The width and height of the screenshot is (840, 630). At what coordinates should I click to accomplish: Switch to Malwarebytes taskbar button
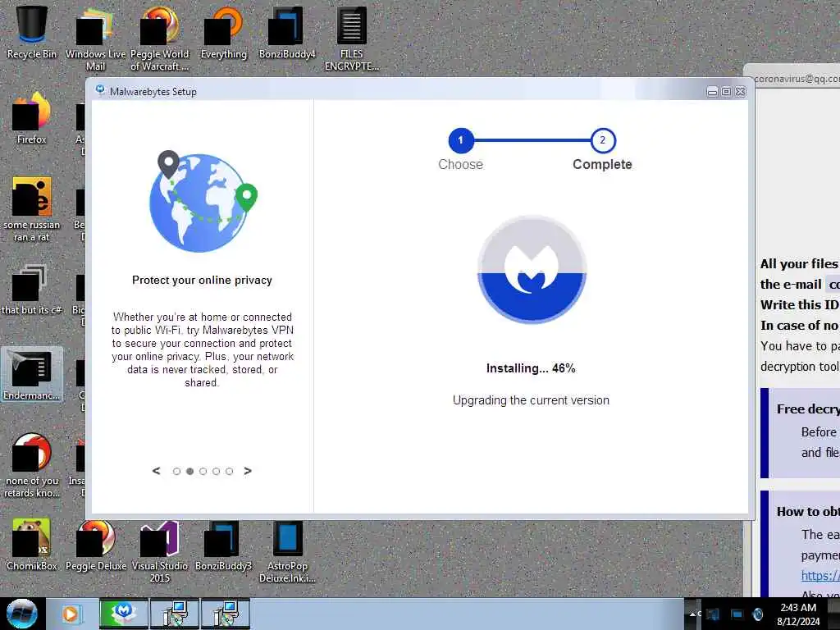(x=124, y=614)
